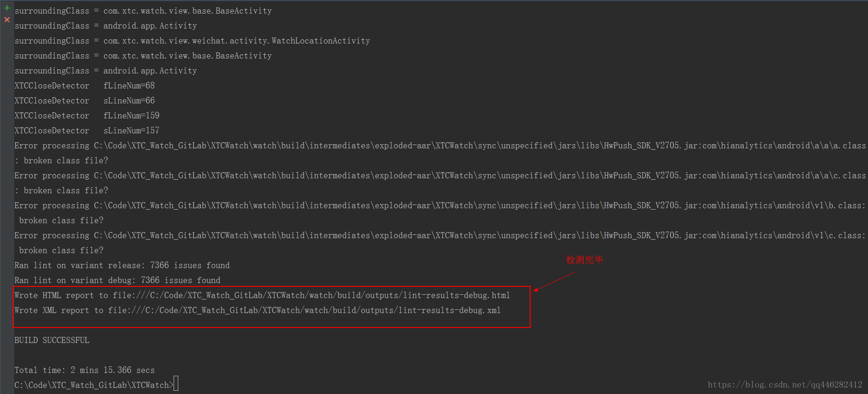Click the error line ending in v1\b.class

tap(440, 205)
